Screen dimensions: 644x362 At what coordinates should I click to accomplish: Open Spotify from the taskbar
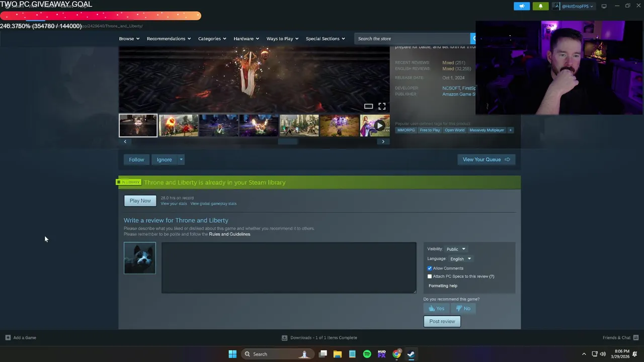point(367,354)
